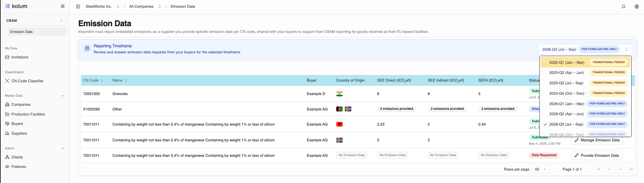Viewport: 644px width, 183px height.
Task: Click India flag in Granules row
Action: pyautogui.click(x=339, y=94)
